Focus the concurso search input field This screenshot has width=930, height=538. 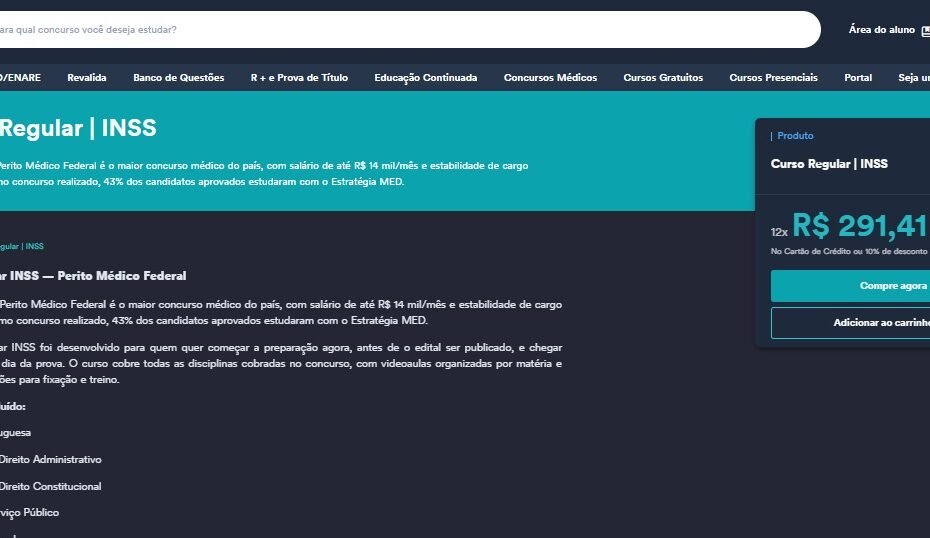(x=409, y=30)
